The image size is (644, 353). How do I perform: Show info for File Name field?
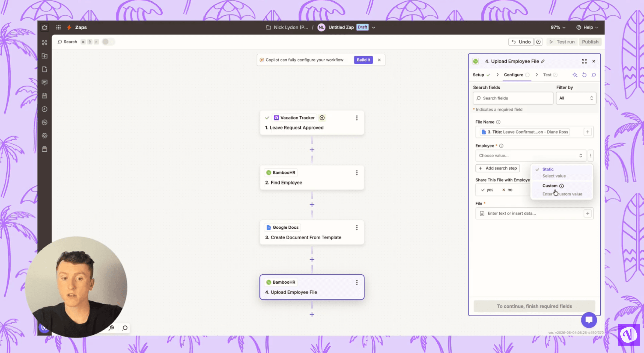498,122
